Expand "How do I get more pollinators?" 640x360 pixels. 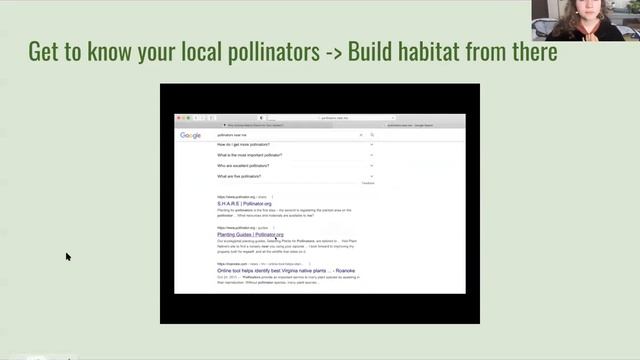click(296, 144)
